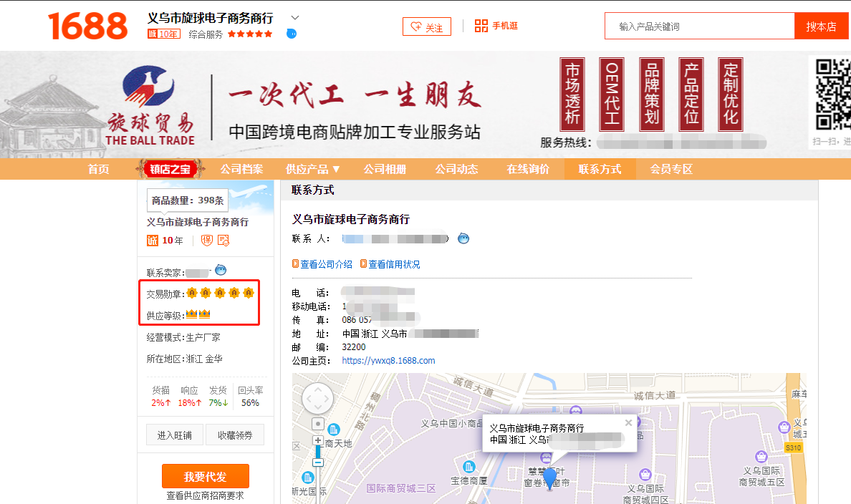Expand the 供应产品 dropdown menu
Screen dimensions: 851x504
[x=312, y=169]
